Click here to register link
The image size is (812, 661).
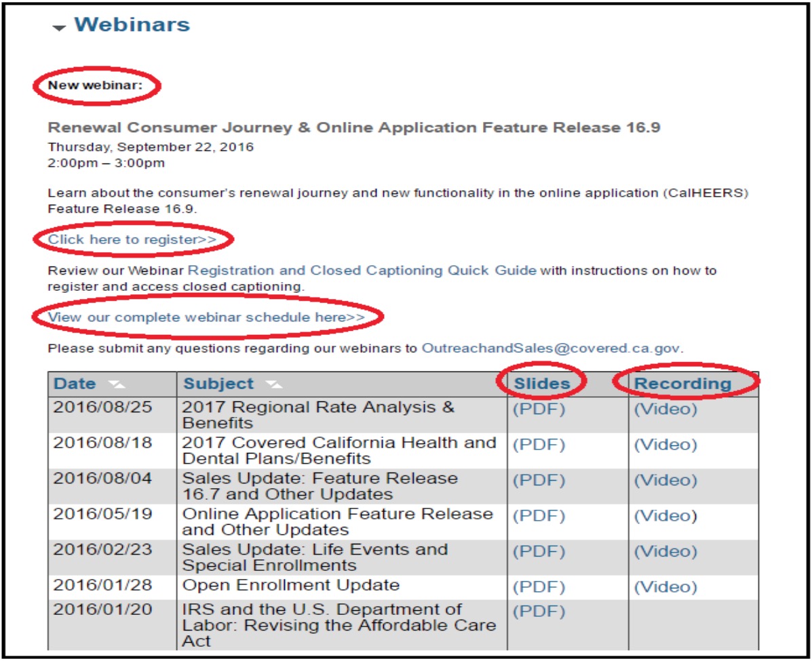tap(132, 239)
